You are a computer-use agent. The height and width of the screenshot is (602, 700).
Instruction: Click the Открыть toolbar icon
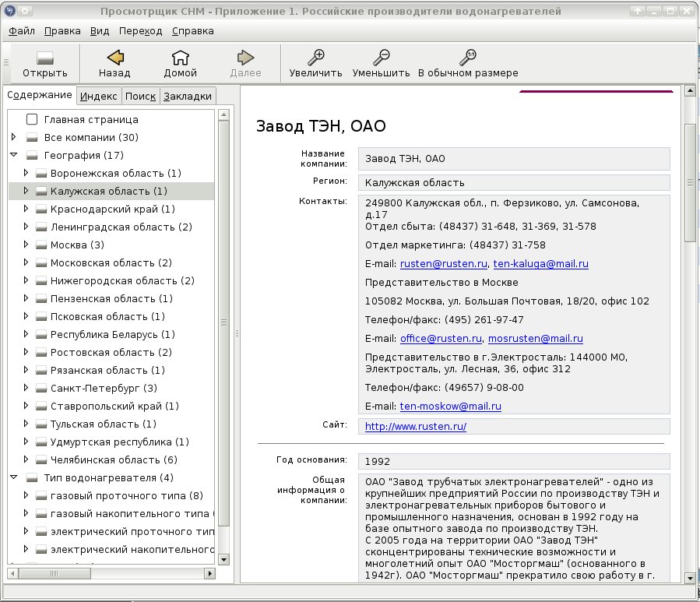pos(45,58)
